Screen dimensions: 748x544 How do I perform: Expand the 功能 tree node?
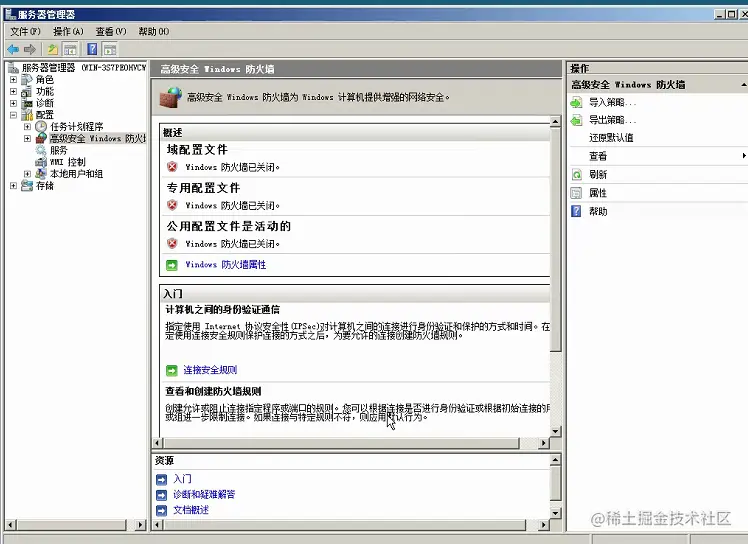[13, 91]
